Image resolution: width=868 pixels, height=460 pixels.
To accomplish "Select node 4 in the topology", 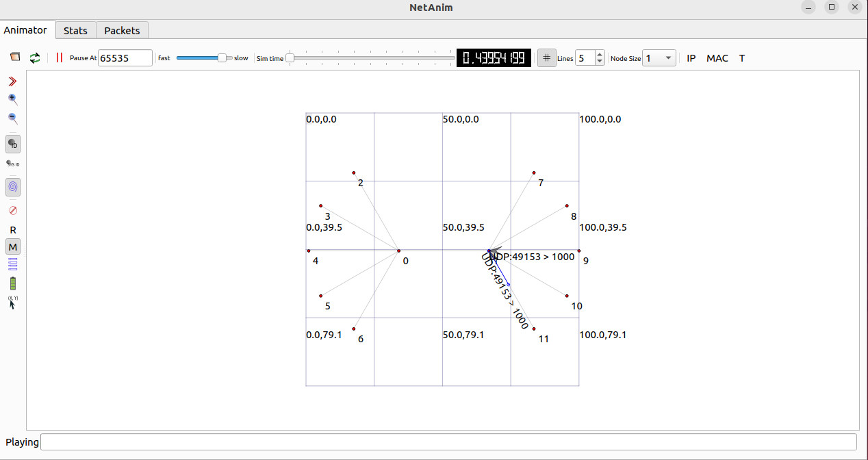I will [x=309, y=251].
